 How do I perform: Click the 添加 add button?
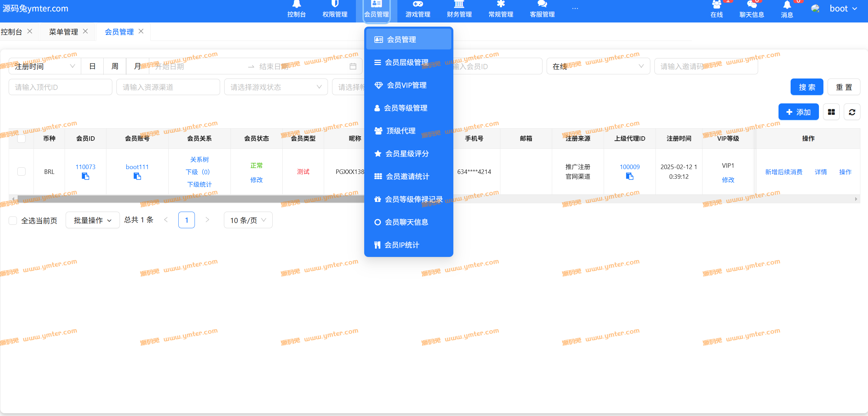tap(799, 112)
